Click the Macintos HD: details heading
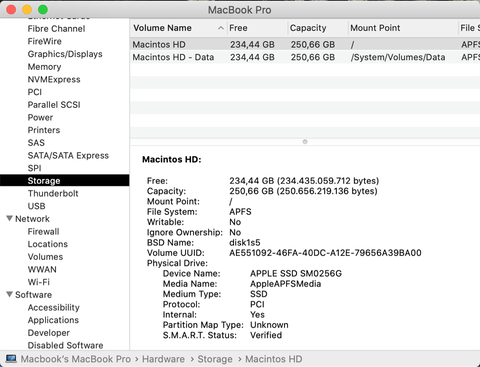This screenshot has width=480, height=367. point(172,159)
